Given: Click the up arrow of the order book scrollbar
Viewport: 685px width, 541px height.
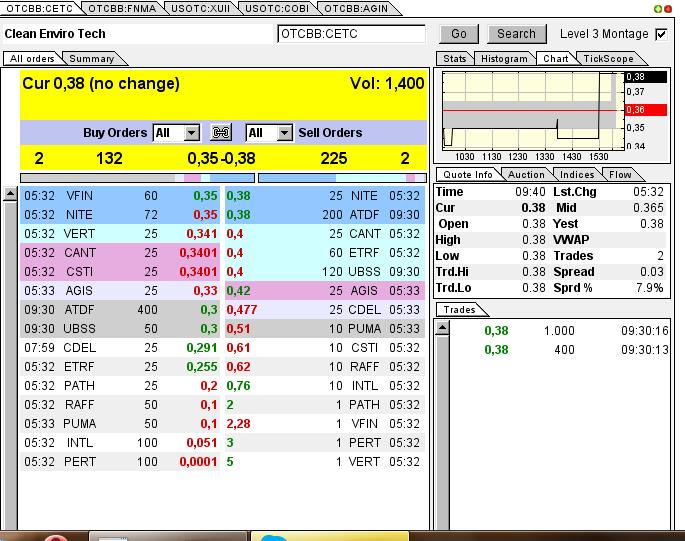Looking at the screenshot, I should point(10,193).
